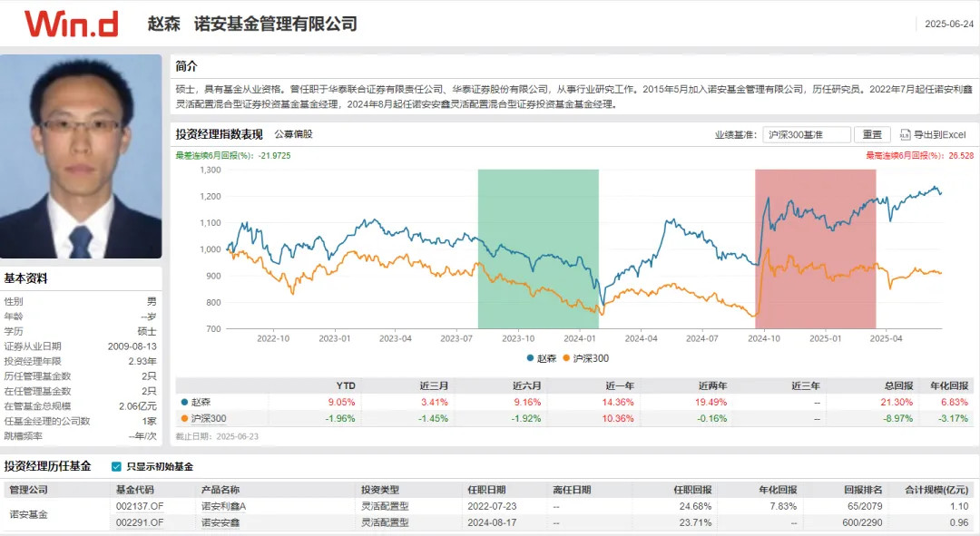Toggle orange 沪深300 legend marker below chart

[566, 358]
